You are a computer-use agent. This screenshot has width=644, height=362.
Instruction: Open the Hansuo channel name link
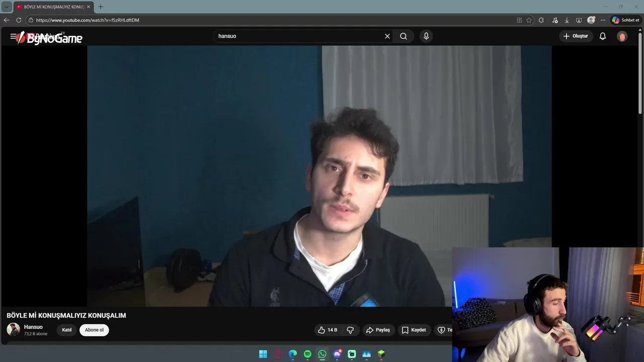pyautogui.click(x=33, y=327)
